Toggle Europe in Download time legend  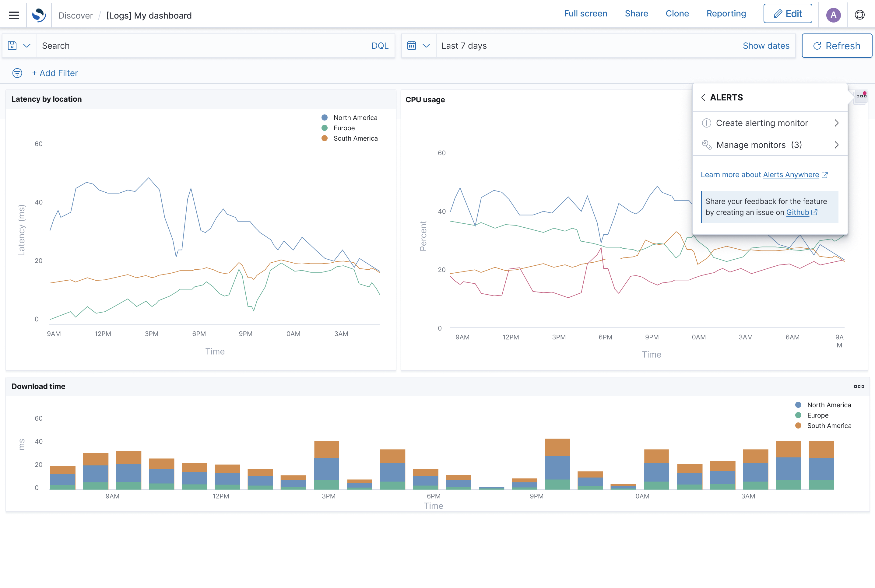pyautogui.click(x=812, y=415)
